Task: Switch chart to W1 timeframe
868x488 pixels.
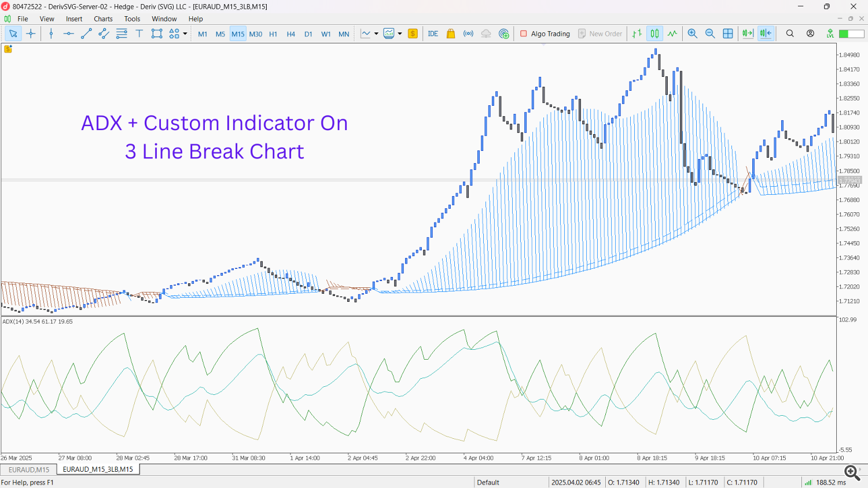Action: pyautogui.click(x=326, y=34)
